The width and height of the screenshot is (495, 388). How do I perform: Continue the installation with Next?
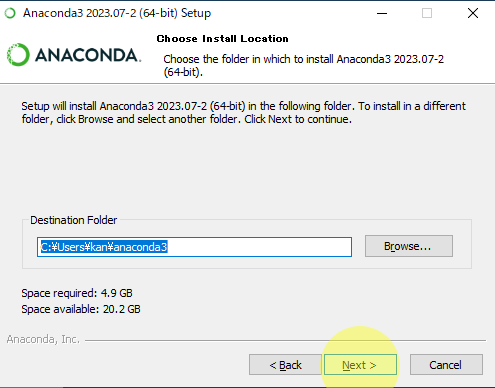[360, 365]
